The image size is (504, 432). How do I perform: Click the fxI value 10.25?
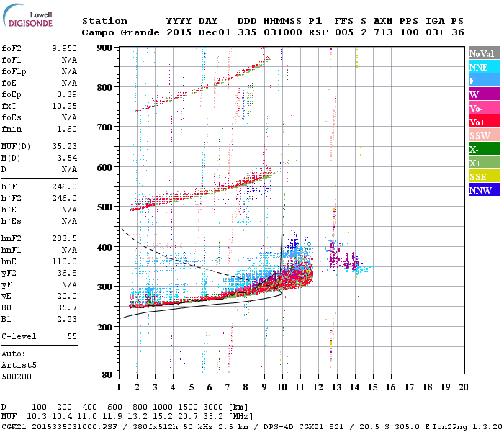pyautogui.click(x=64, y=106)
